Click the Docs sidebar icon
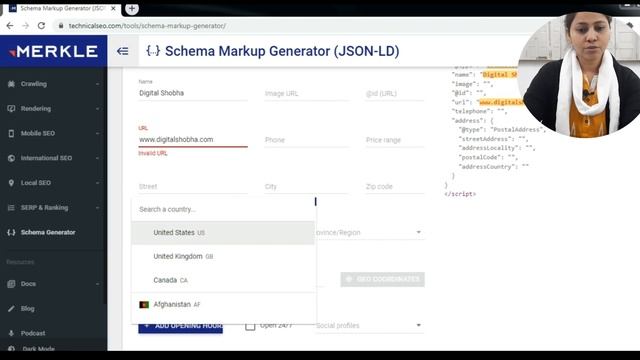Viewport: 640px width, 360px height. tap(11, 284)
